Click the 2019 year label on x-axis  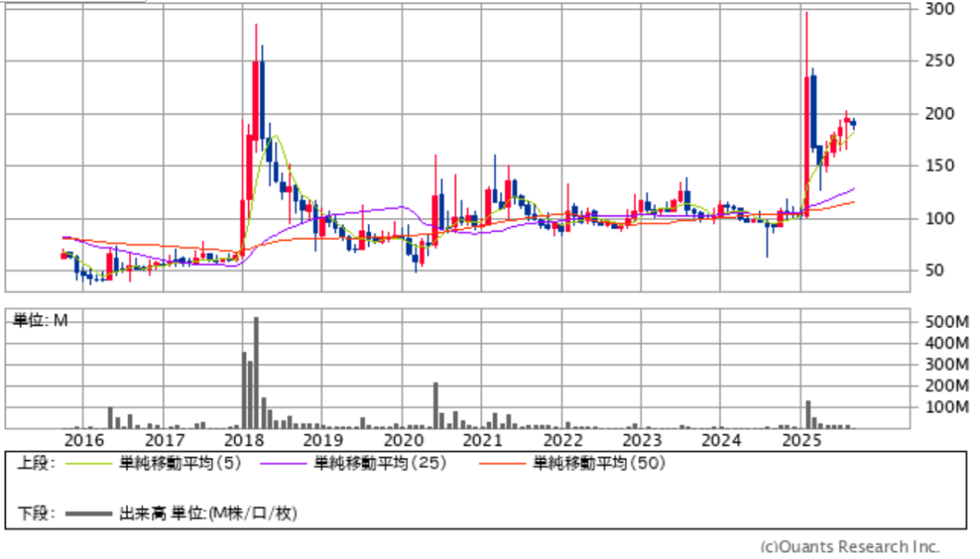coord(322,441)
